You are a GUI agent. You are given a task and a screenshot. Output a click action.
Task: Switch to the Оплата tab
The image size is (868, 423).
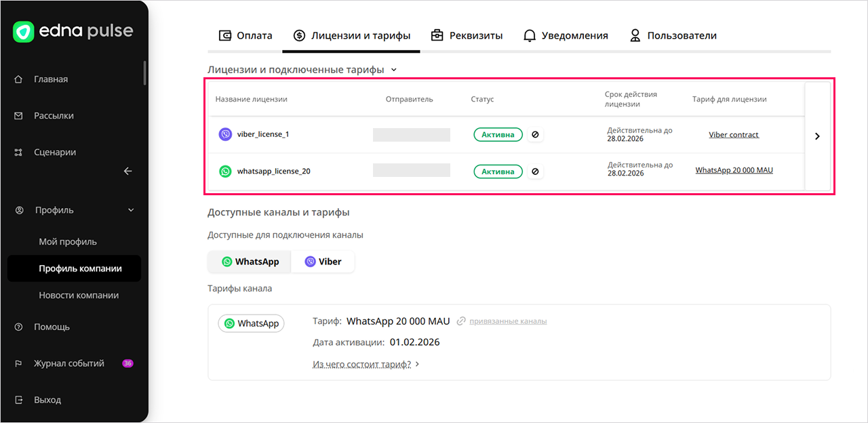245,36
